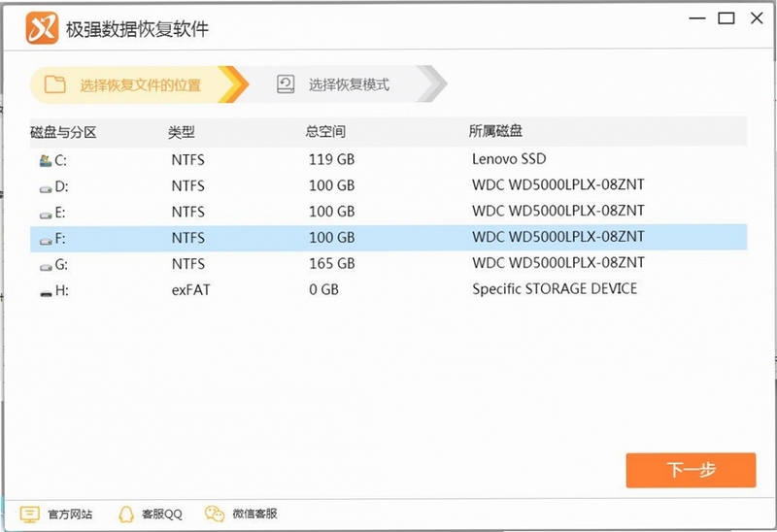Open the 客服QQ link

(x=162, y=515)
